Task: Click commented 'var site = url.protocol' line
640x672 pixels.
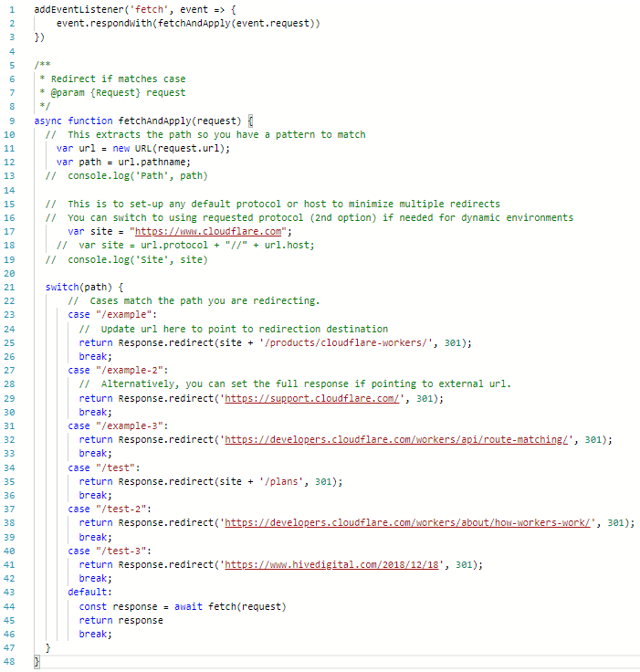Action: tap(185, 245)
